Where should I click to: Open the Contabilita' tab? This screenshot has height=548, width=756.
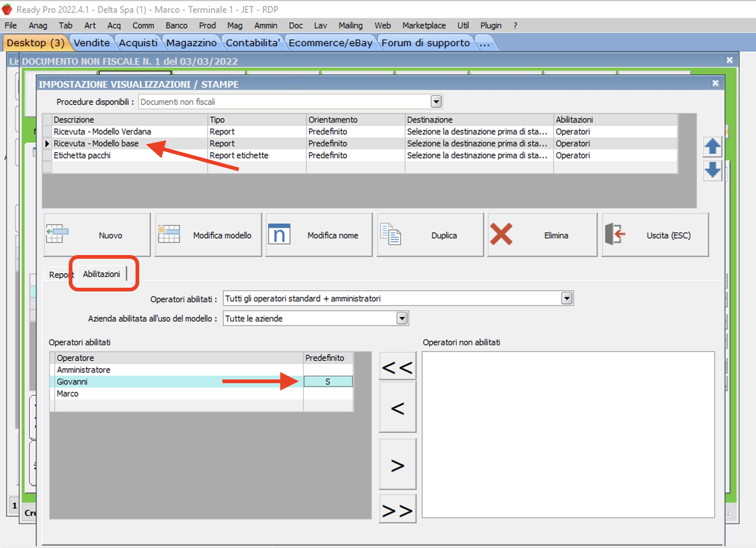[252, 43]
